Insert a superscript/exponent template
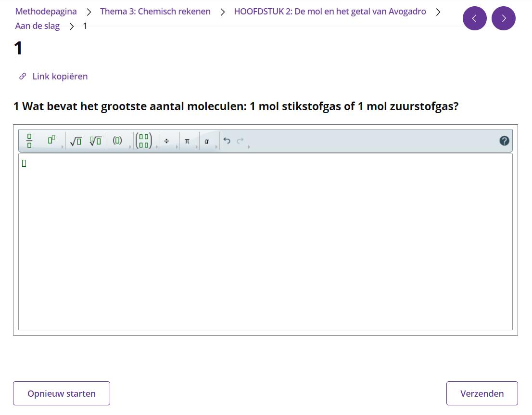Screen dimensions: 532x415 (x=51, y=140)
